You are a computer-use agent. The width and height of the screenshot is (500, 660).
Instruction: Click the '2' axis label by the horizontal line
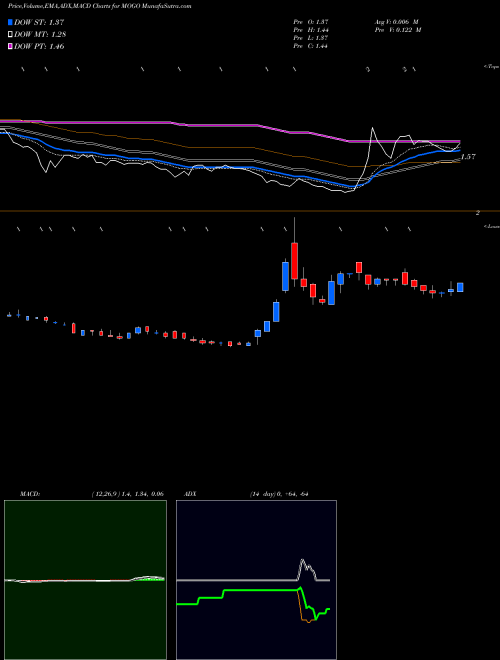point(478,213)
